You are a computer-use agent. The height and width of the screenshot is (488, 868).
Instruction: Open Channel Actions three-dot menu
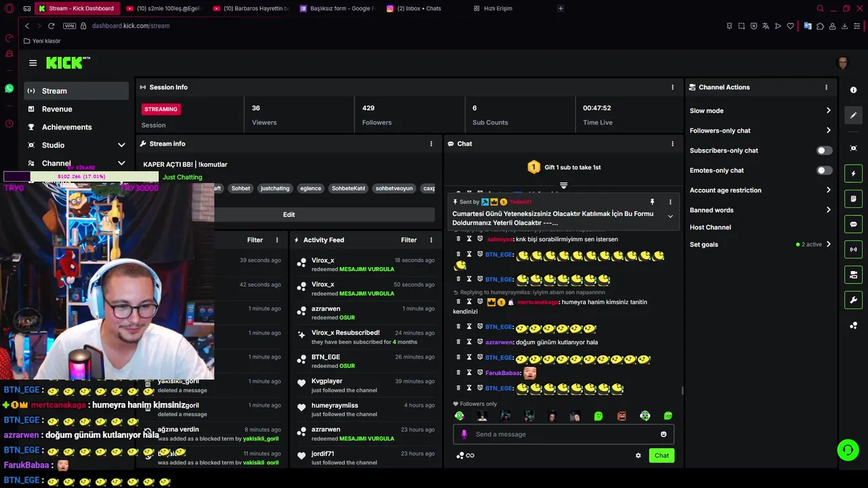coord(826,87)
